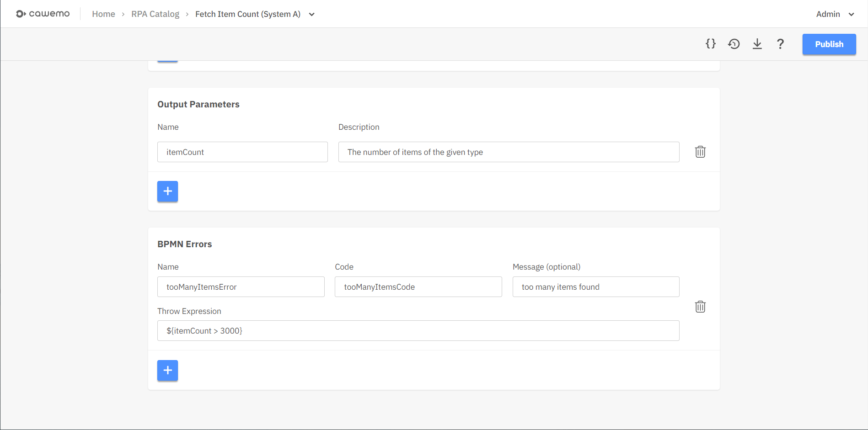Click the download icon
Image resolution: width=868 pixels, height=430 pixels.
[757, 44]
